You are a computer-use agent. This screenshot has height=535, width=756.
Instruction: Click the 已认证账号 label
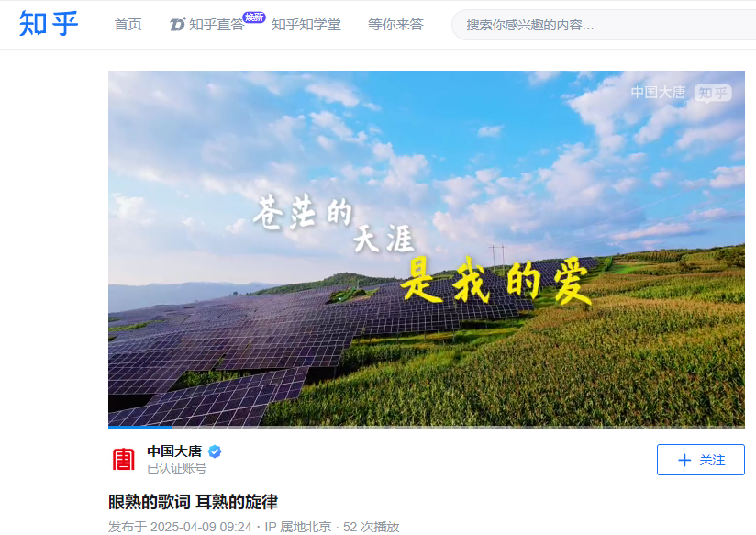click(x=176, y=468)
